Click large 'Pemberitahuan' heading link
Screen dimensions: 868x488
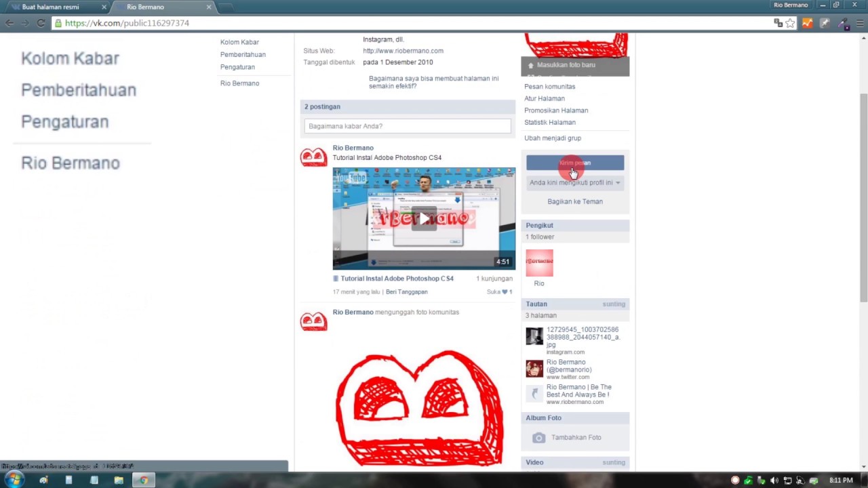[79, 90]
